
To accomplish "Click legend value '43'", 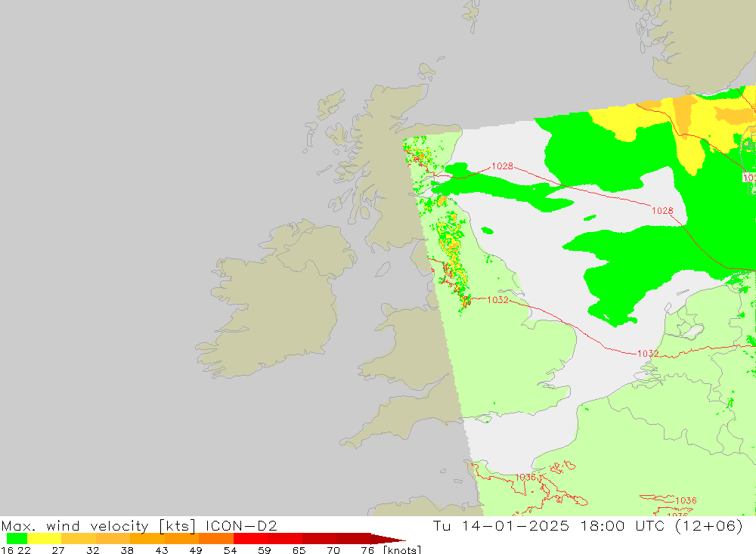I will 162,550.
